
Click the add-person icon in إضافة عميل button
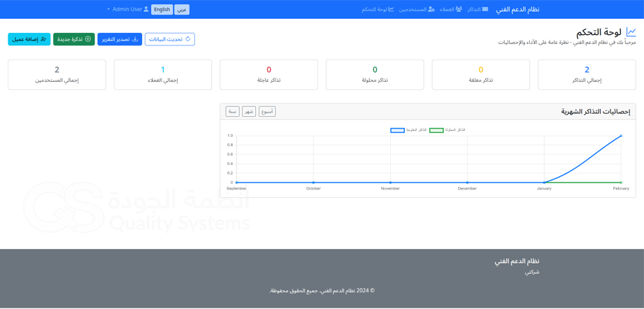[43, 39]
